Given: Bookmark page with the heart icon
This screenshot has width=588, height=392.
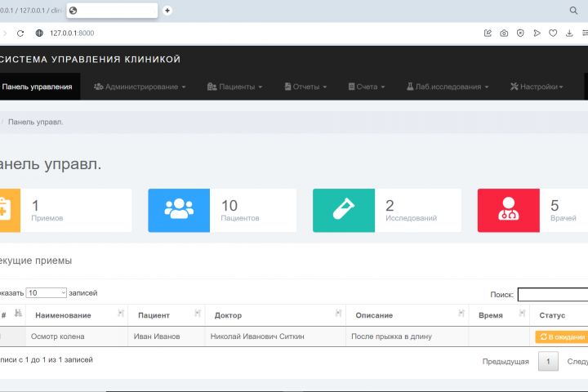Looking at the screenshot, I should point(553,33).
